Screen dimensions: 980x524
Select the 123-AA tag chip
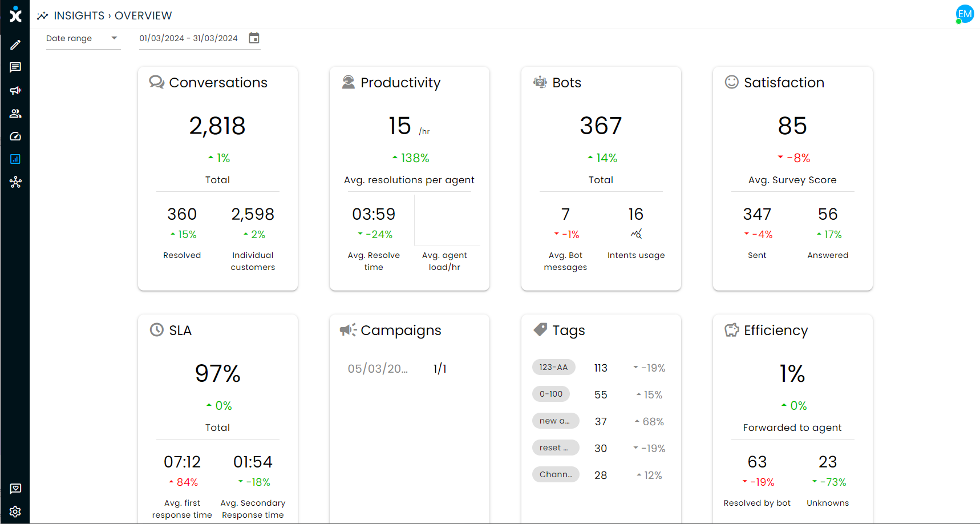[553, 367]
